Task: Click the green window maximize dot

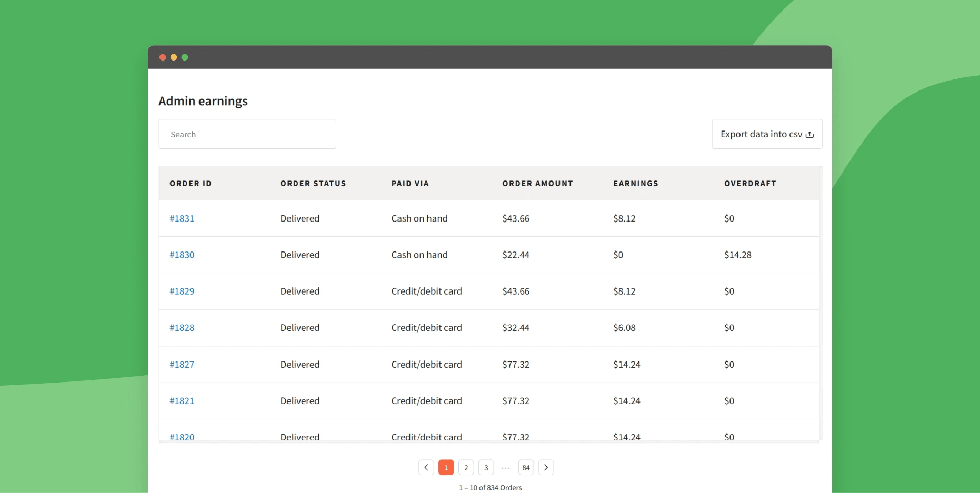Action: coord(185,57)
